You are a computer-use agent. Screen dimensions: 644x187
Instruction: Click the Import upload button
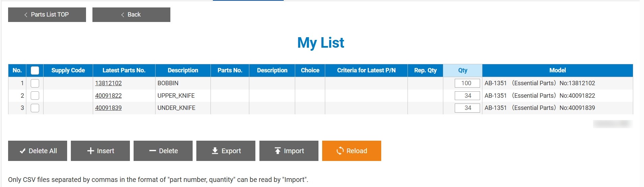(x=289, y=151)
